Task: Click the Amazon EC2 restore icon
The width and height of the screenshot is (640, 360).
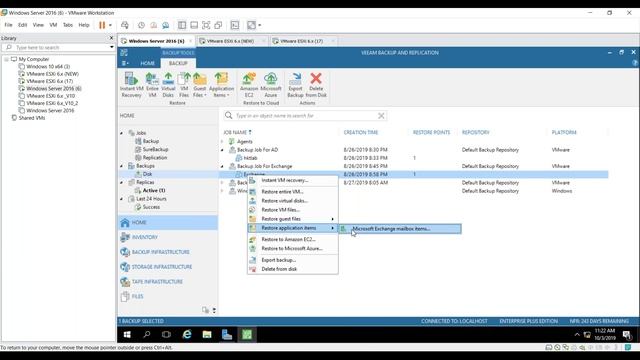Action: click(249, 85)
